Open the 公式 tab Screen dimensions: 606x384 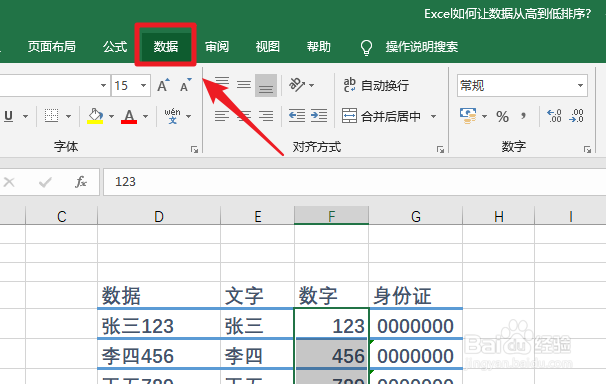pyautogui.click(x=115, y=46)
